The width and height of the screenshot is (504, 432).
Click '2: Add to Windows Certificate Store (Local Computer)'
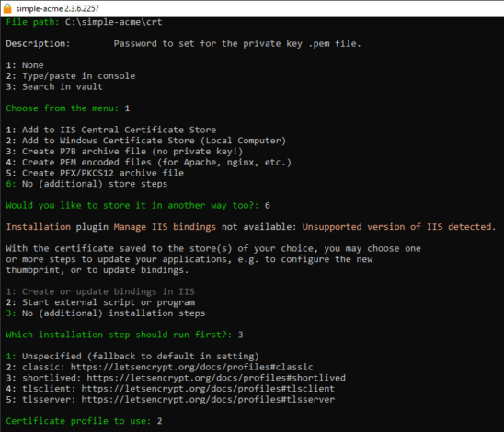point(146,141)
